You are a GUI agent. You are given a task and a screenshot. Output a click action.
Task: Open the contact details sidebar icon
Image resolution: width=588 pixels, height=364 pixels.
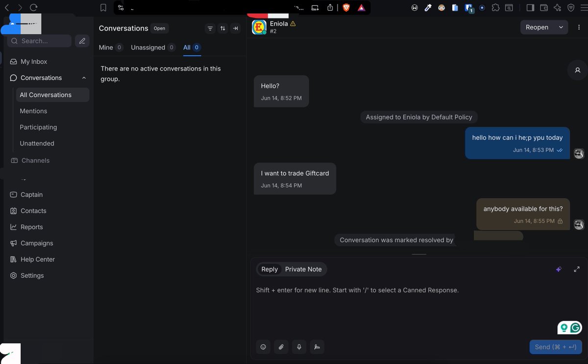point(578,70)
